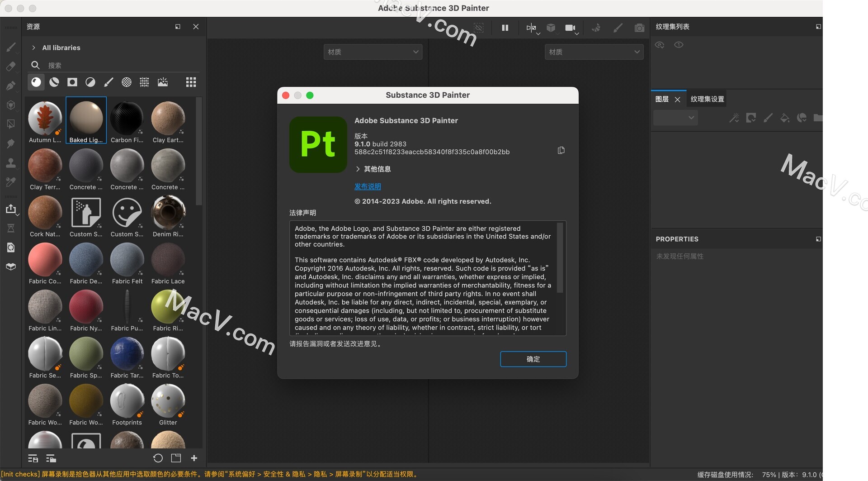Undock the 资源 panel
This screenshot has height=481, width=868.
tap(178, 27)
